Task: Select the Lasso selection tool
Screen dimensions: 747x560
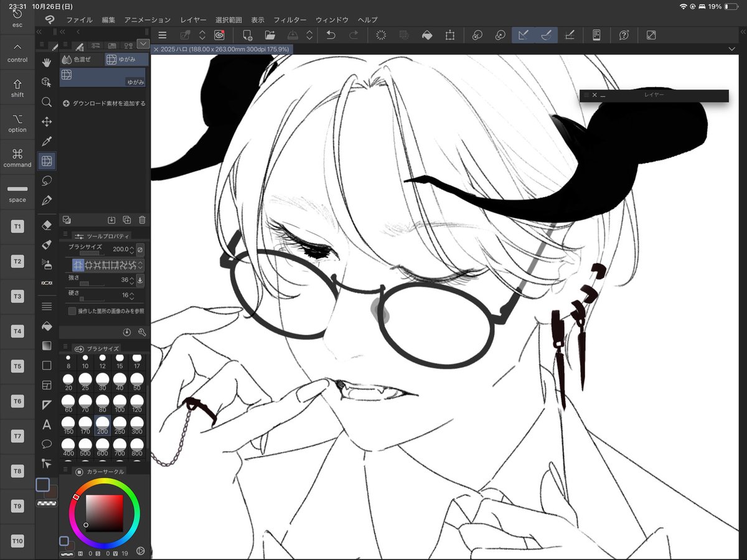Action: point(47,181)
